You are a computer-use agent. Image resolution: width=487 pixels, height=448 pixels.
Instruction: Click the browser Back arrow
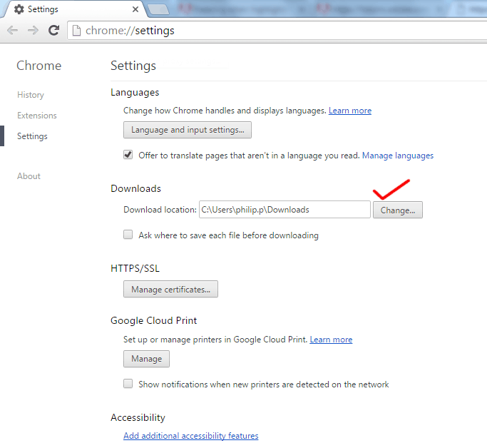(x=12, y=31)
